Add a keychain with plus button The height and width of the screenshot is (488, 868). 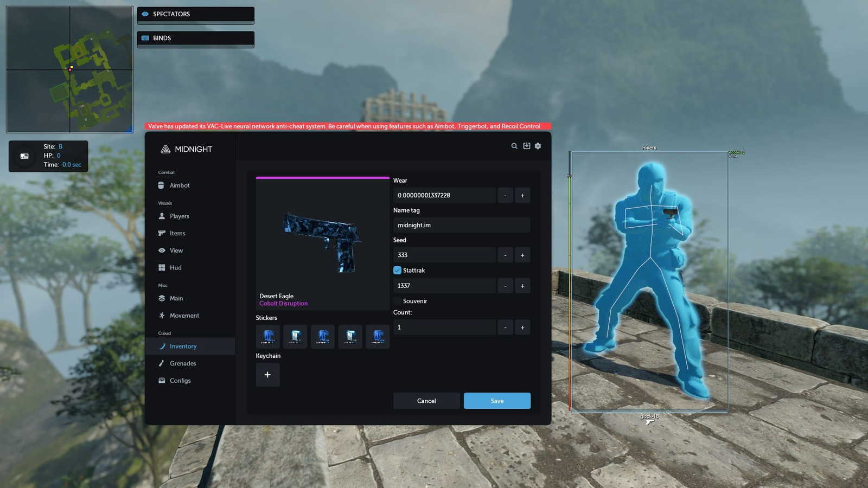[x=267, y=375]
